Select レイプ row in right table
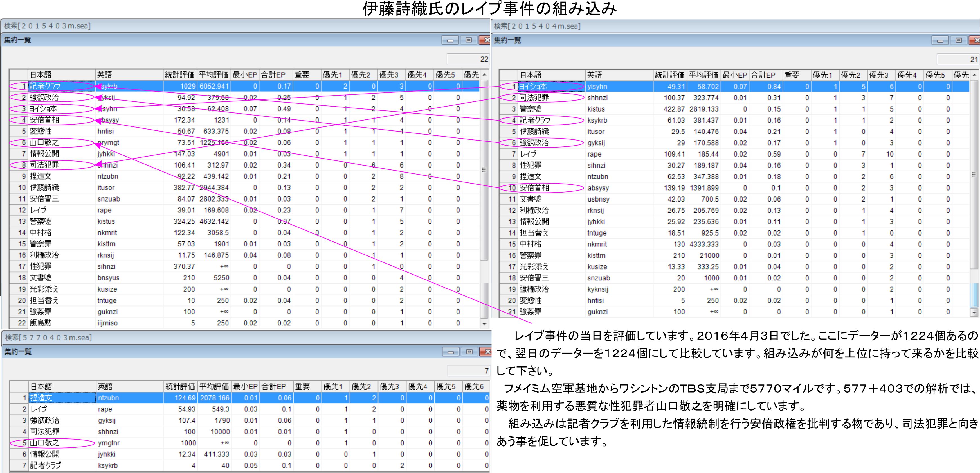This screenshot has height=473, width=980. pos(528,154)
